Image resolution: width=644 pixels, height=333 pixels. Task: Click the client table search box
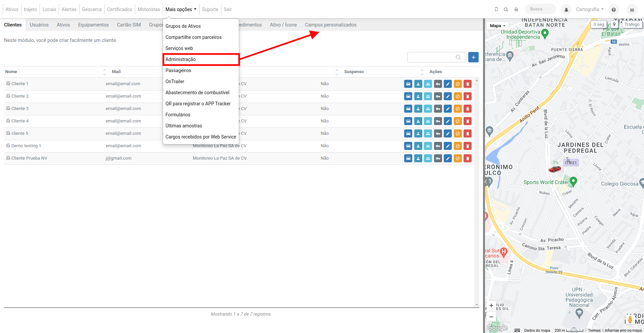(x=436, y=57)
